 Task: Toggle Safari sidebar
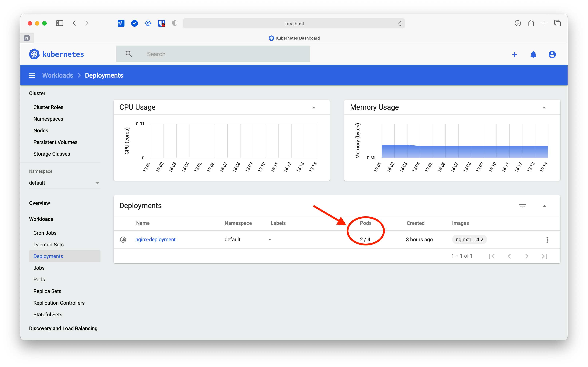(x=59, y=23)
